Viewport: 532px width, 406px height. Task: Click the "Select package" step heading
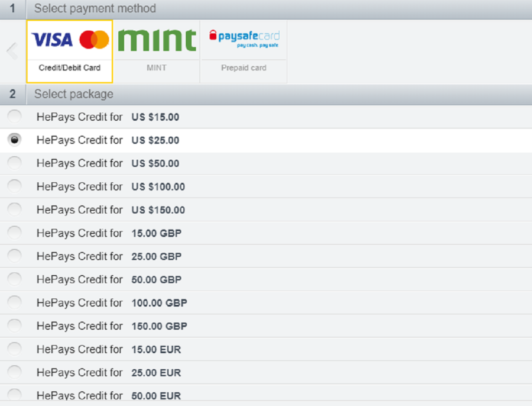74,94
